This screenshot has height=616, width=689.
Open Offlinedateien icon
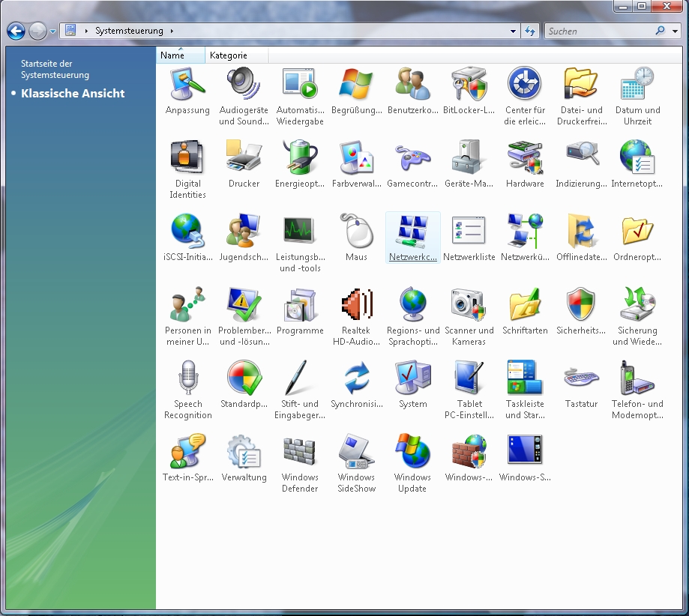click(581, 230)
